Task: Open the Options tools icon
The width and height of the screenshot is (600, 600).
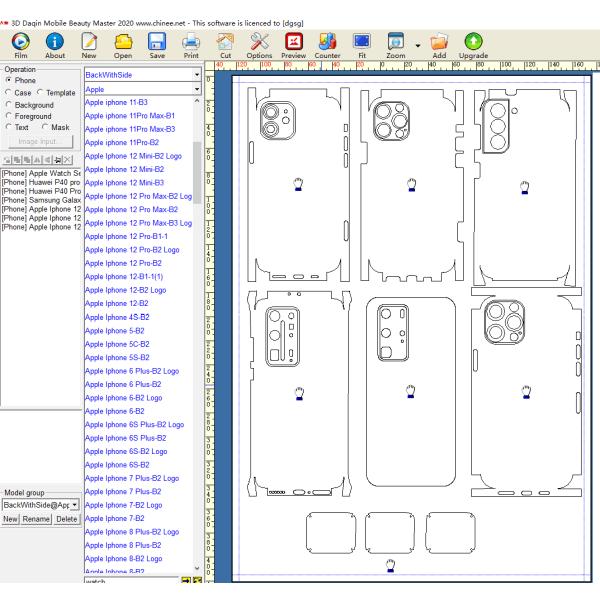Action: [259, 39]
